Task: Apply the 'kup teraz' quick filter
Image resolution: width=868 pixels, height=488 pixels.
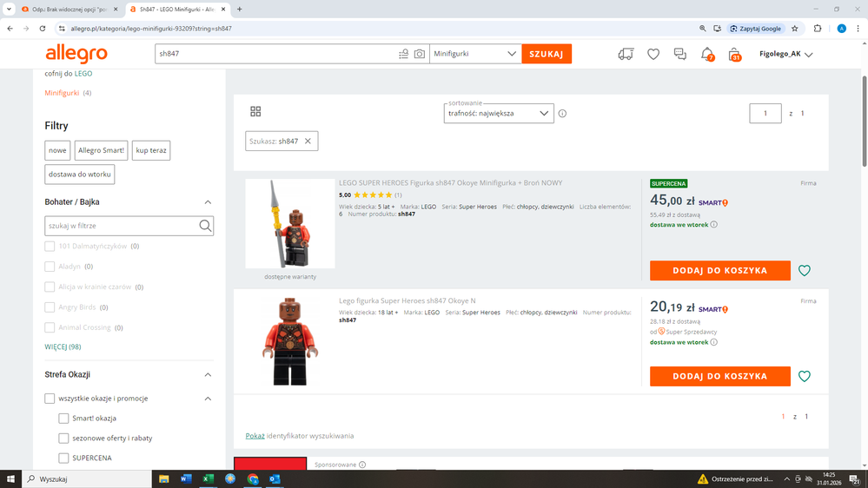Action: point(151,150)
